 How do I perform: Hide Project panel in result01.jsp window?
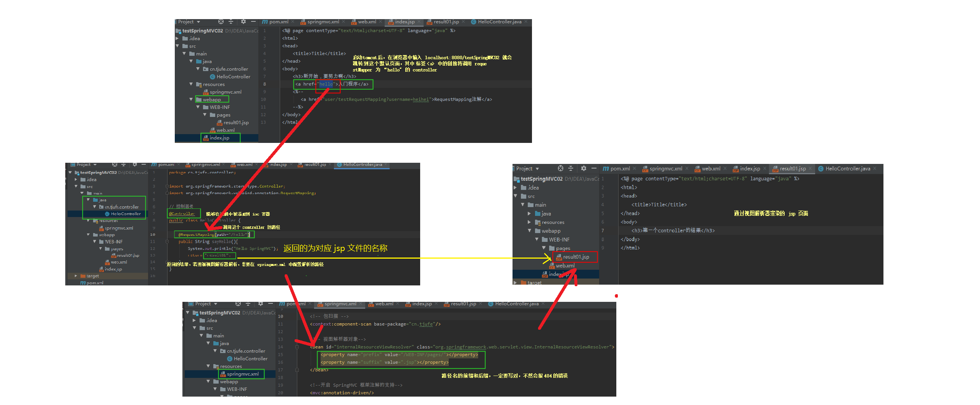click(594, 168)
